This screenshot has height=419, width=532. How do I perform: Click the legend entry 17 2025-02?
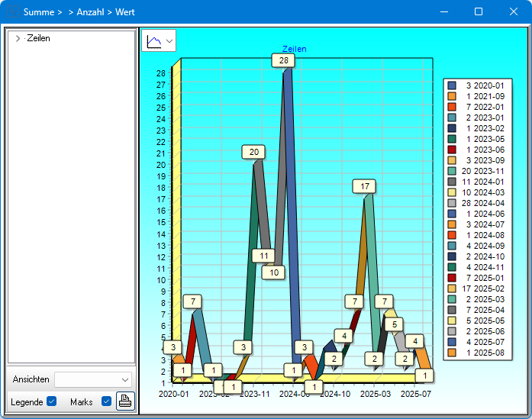[482, 288]
